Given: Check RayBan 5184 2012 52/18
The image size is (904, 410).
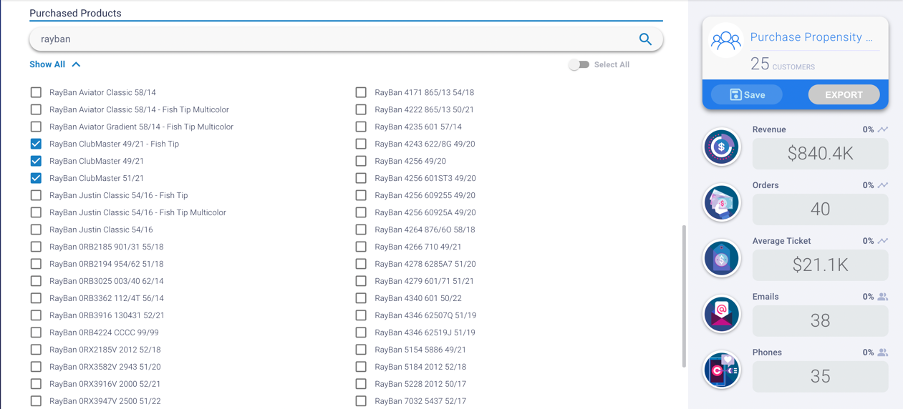Looking at the screenshot, I should [361, 367].
